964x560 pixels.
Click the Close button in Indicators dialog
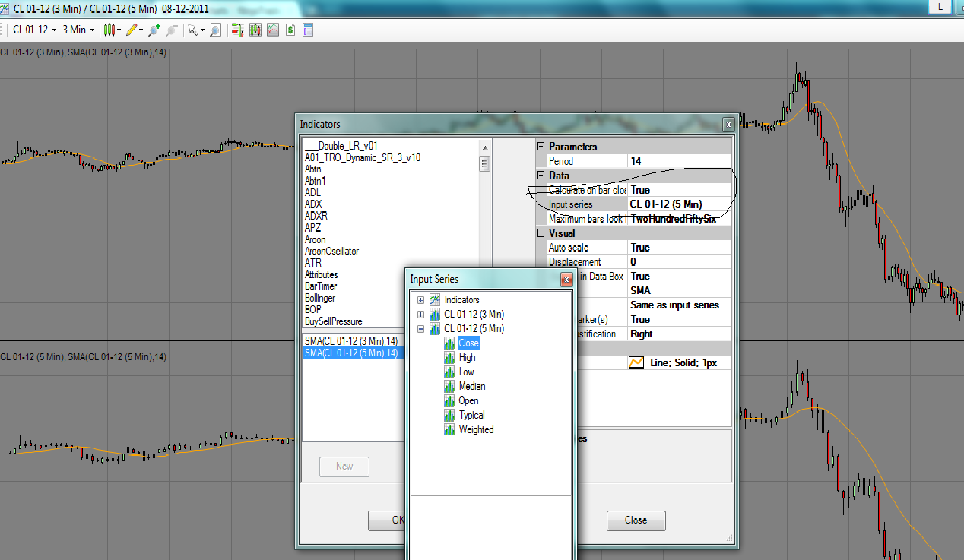click(636, 520)
